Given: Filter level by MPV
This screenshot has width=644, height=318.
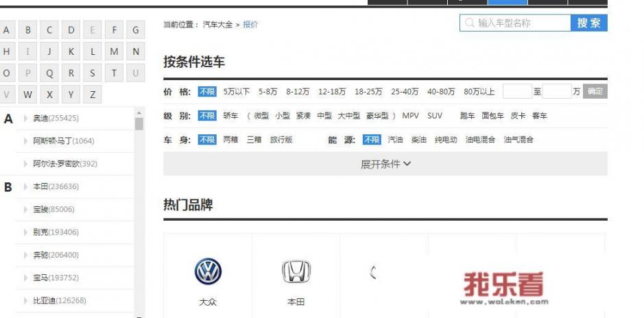Looking at the screenshot, I should [x=410, y=116].
